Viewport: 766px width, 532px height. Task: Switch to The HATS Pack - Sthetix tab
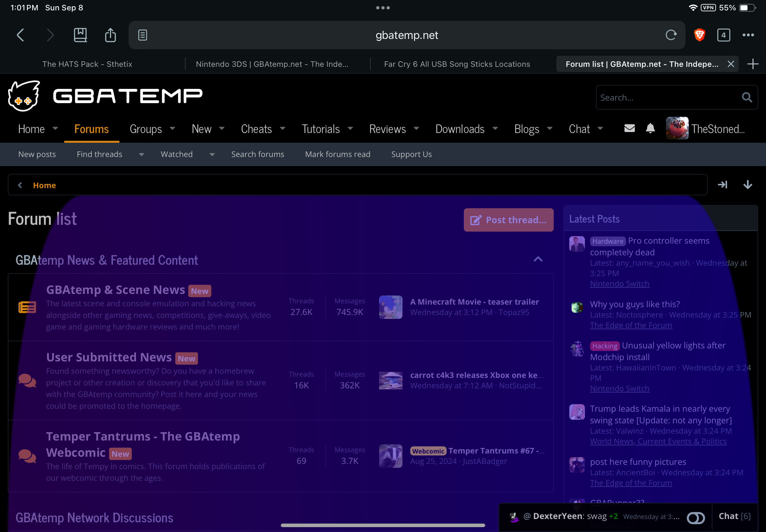coord(87,64)
